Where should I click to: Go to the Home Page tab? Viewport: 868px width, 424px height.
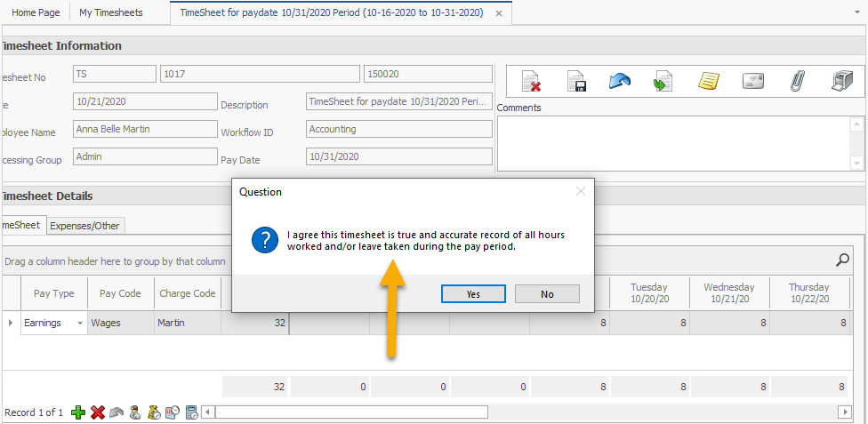point(36,13)
